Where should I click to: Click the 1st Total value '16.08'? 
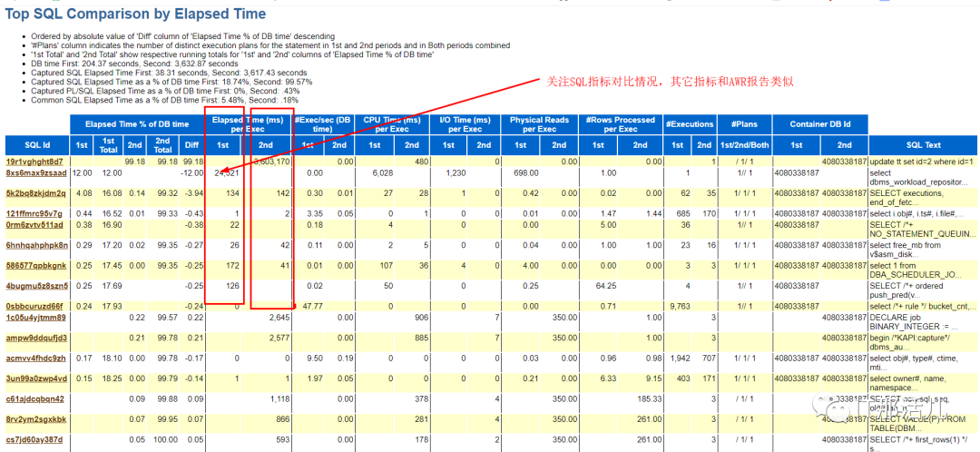click(x=110, y=193)
